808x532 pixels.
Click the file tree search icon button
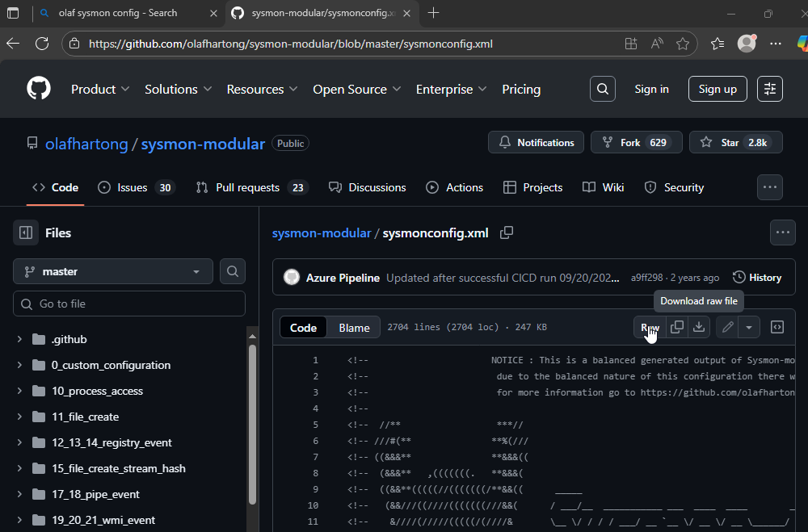[x=233, y=271]
